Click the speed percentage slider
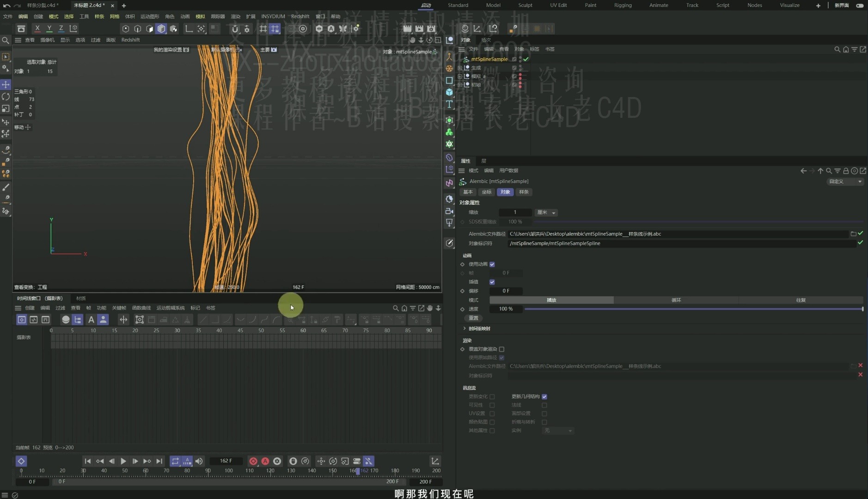 pos(693,309)
